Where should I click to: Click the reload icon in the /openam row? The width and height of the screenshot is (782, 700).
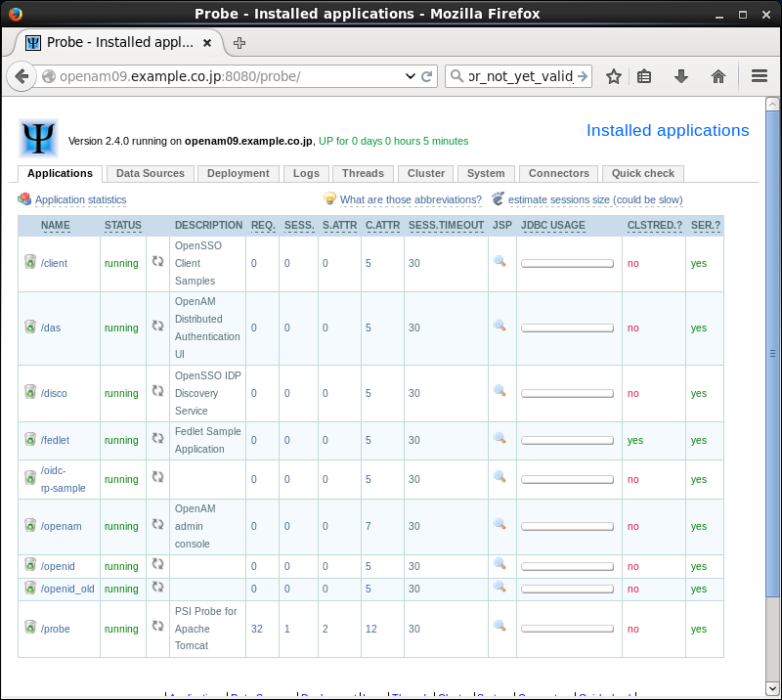point(157,525)
